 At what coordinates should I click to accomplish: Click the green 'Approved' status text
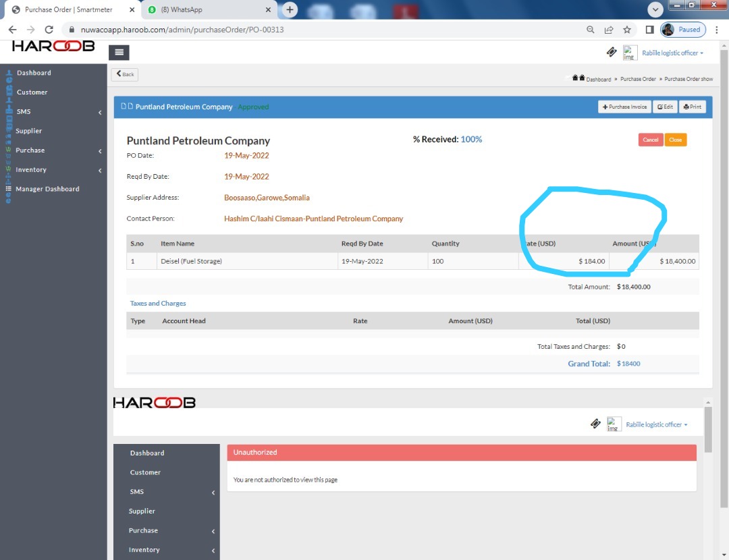(253, 107)
